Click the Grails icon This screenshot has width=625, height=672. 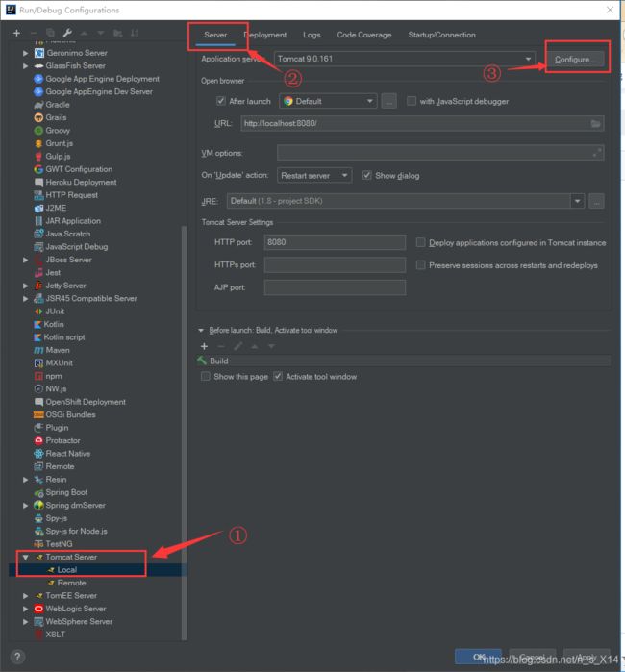tap(38, 117)
